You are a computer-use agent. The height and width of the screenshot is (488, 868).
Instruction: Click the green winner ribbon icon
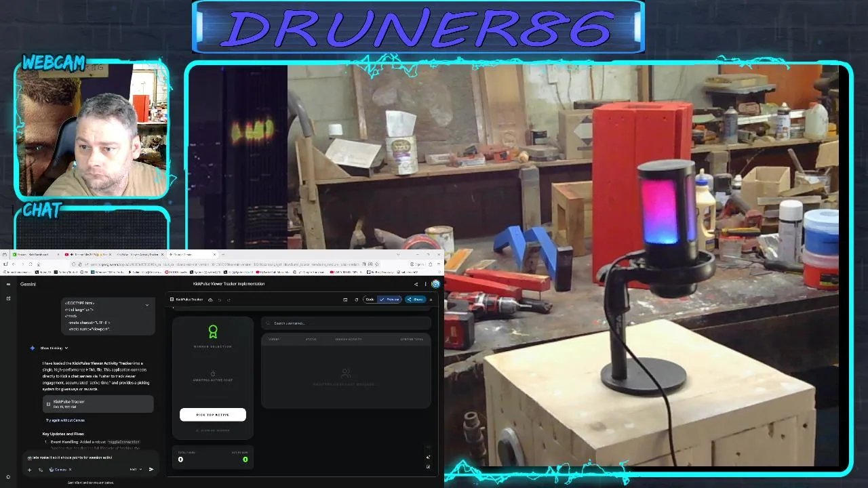213,331
